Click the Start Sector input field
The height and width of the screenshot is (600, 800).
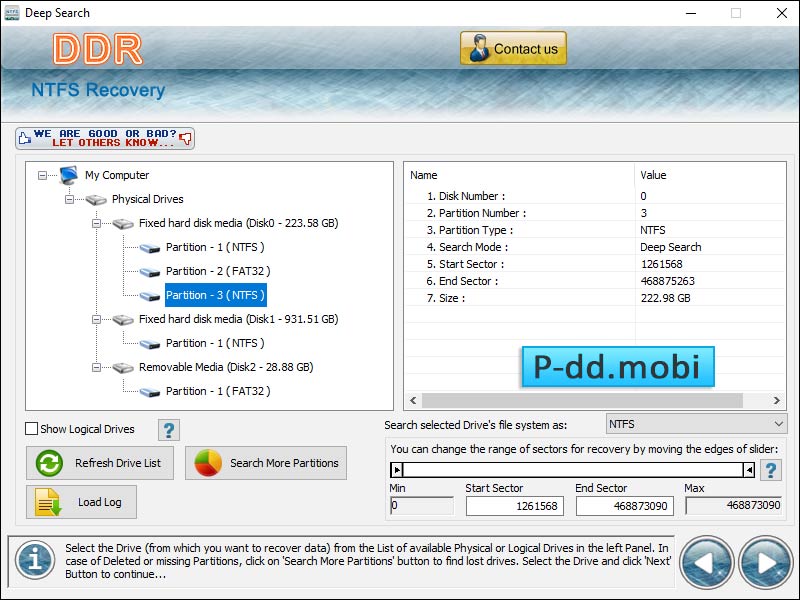pos(514,506)
